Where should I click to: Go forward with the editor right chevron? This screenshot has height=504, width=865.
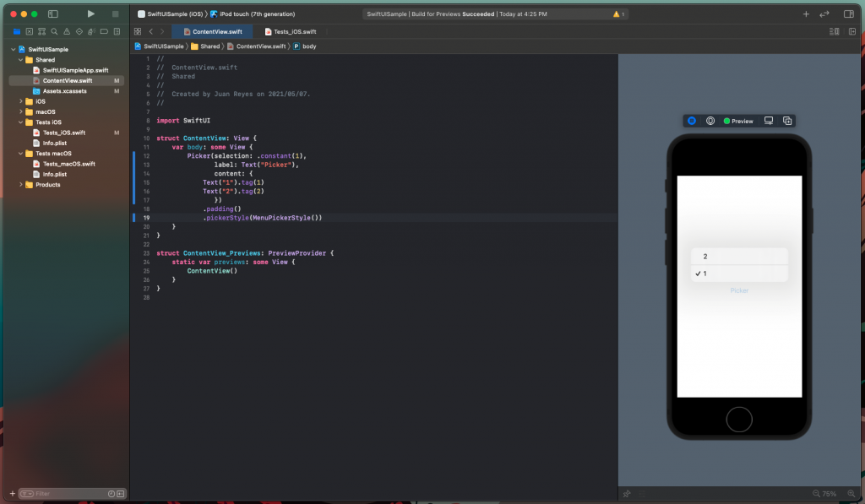point(162,31)
